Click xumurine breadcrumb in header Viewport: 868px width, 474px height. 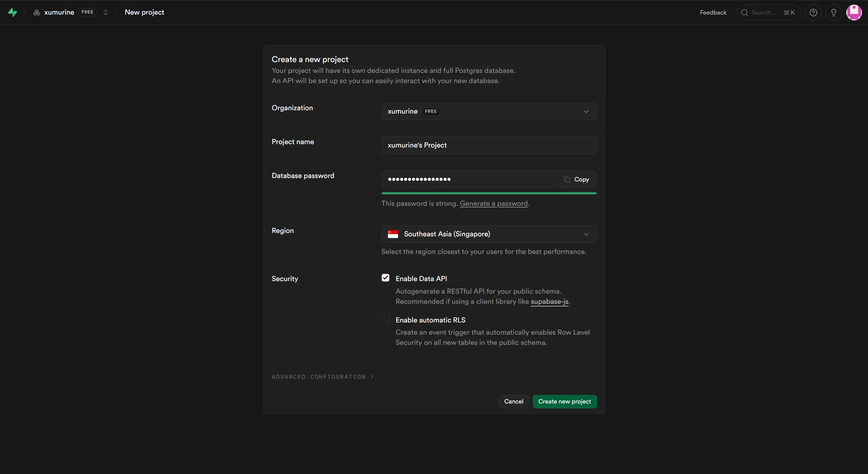point(59,13)
